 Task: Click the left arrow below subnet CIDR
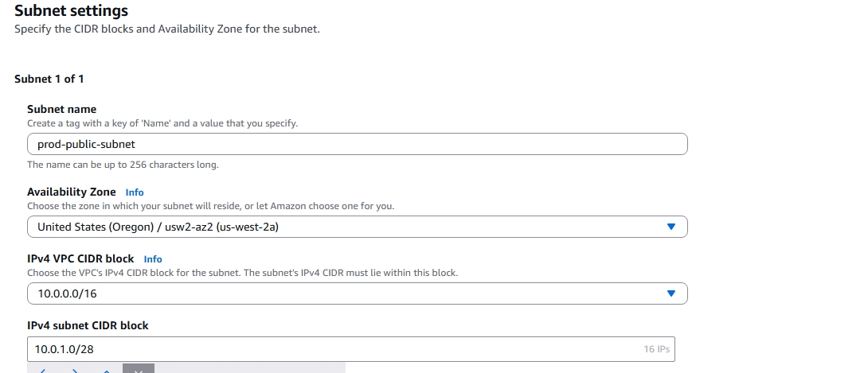pos(43,370)
